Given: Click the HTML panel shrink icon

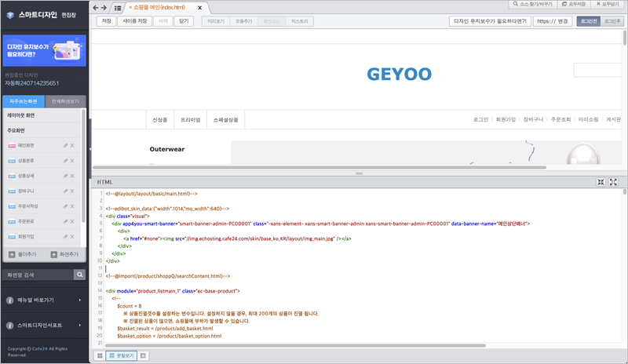Looking at the screenshot, I should (x=601, y=182).
